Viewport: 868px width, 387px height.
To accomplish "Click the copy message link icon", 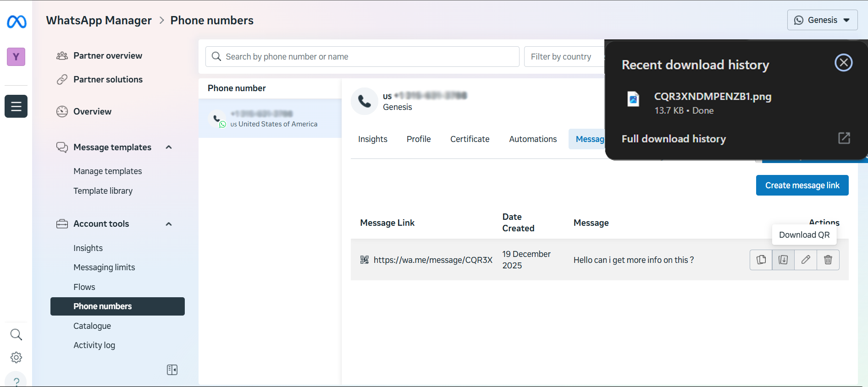I will (761, 260).
